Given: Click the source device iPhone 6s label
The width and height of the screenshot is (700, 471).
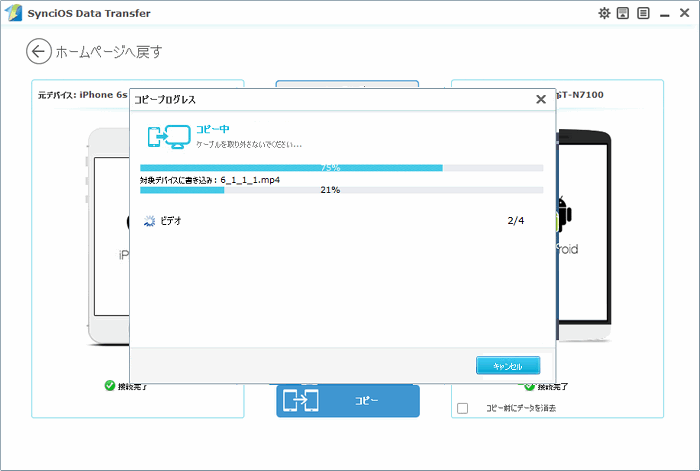Looking at the screenshot, I should 83,95.
